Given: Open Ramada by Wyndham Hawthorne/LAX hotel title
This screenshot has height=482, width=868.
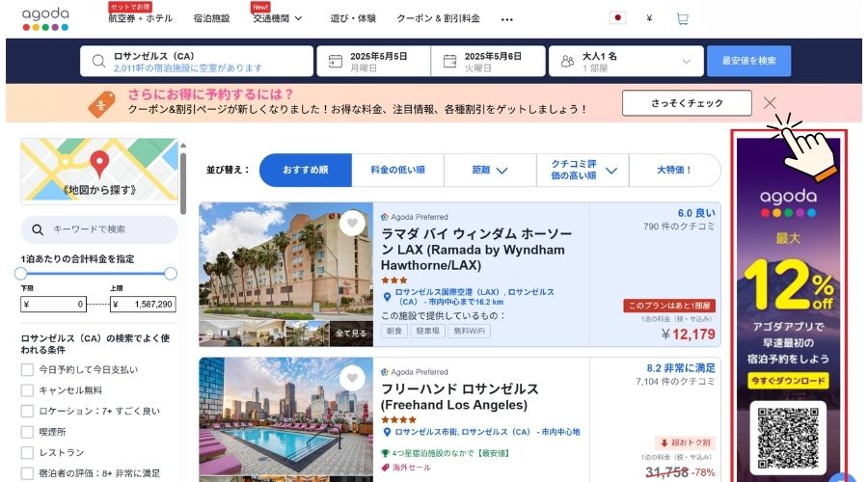Looking at the screenshot, I should [476, 250].
